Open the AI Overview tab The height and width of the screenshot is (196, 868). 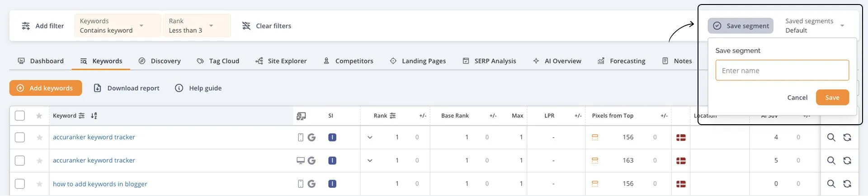557,61
